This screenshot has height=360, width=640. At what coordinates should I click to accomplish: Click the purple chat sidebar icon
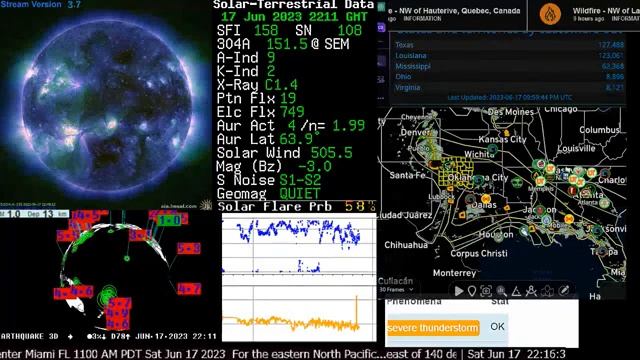coord(381,27)
